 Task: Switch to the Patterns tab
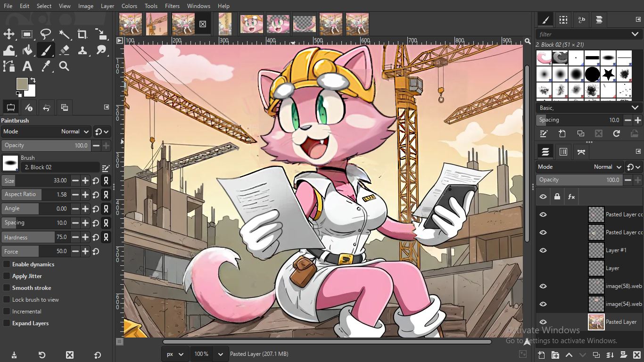[563, 20]
